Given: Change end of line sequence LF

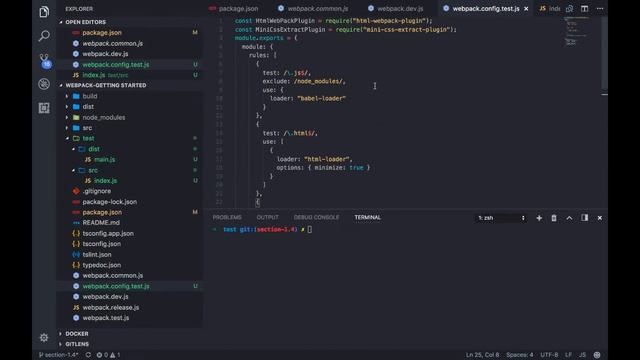Looking at the screenshot, I should click(x=568, y=355).
